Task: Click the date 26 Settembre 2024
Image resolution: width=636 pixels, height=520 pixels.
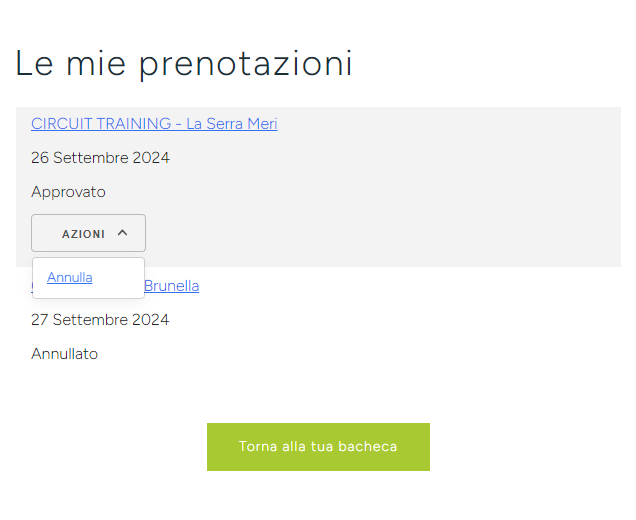Action: click(100, 158)
